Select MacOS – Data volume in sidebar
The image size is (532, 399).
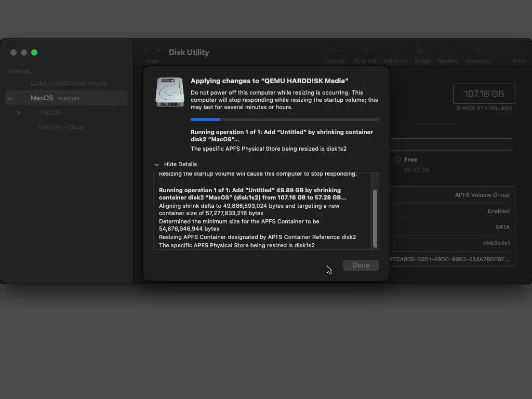click(61, 127)
